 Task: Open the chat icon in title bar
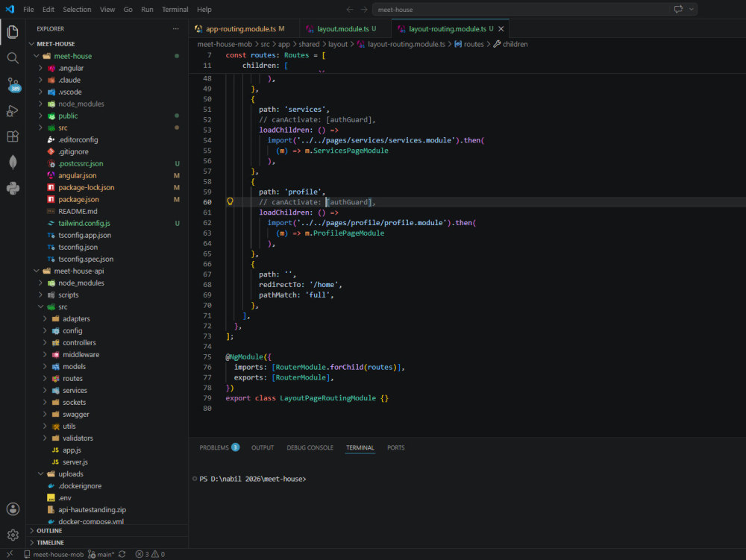coord(678,9)
